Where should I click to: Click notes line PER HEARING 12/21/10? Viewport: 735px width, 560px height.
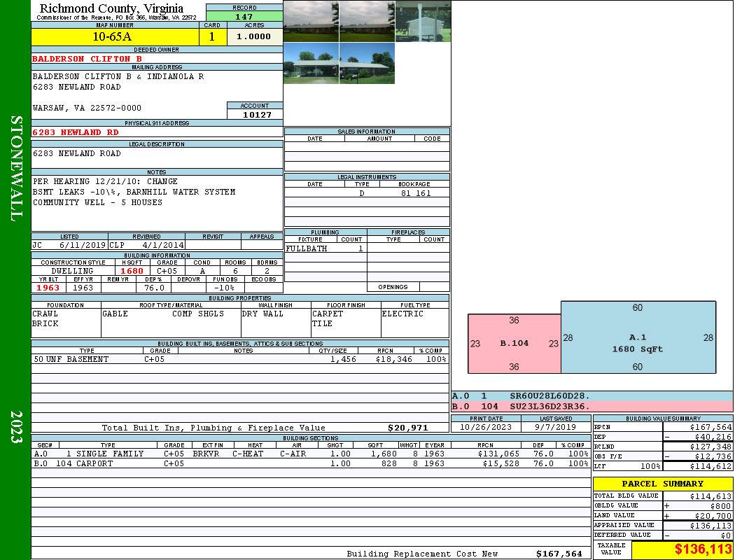(105, 181)
